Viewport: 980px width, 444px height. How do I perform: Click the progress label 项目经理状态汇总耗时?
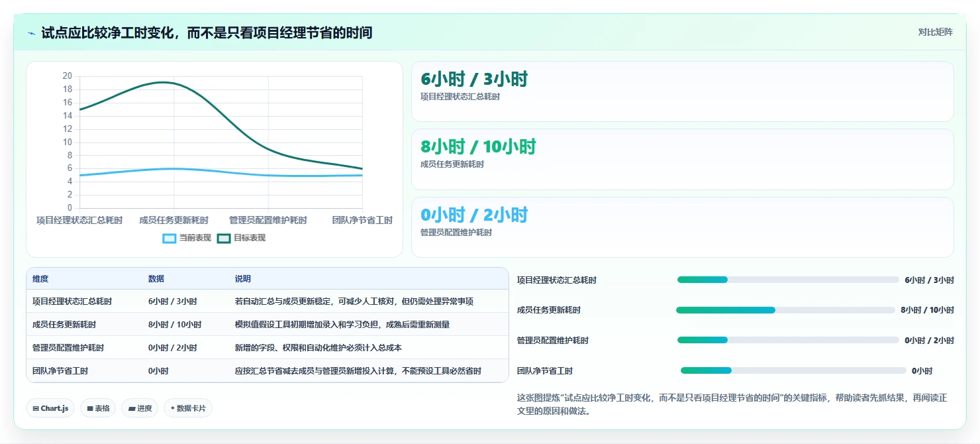tap(557, 280)
